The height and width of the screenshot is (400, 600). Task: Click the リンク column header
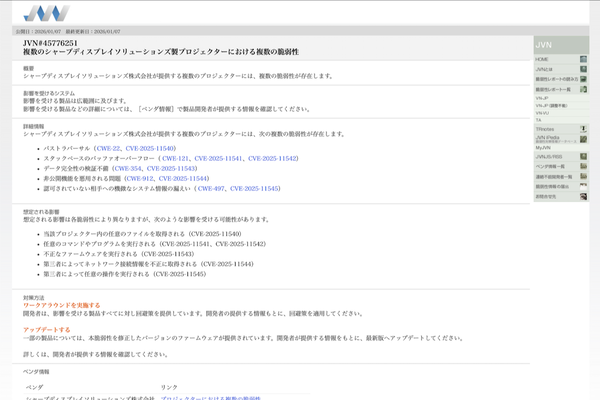coord(169,387)
